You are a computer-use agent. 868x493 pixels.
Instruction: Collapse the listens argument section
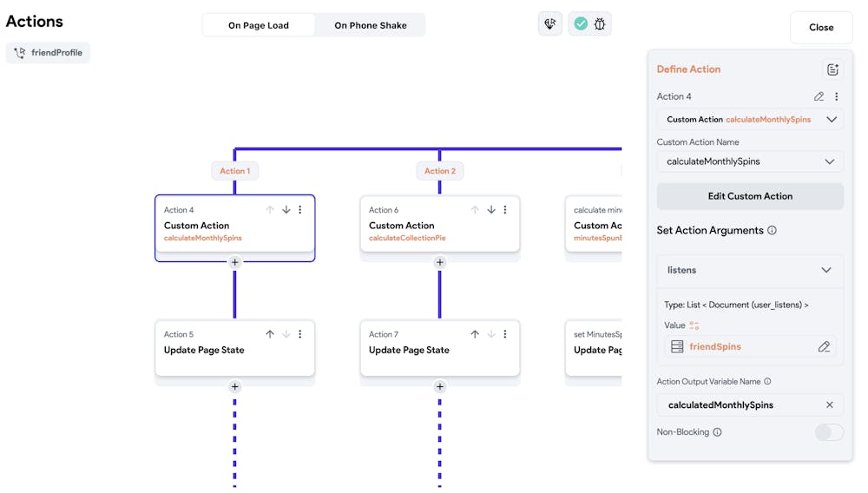(825, 270)
